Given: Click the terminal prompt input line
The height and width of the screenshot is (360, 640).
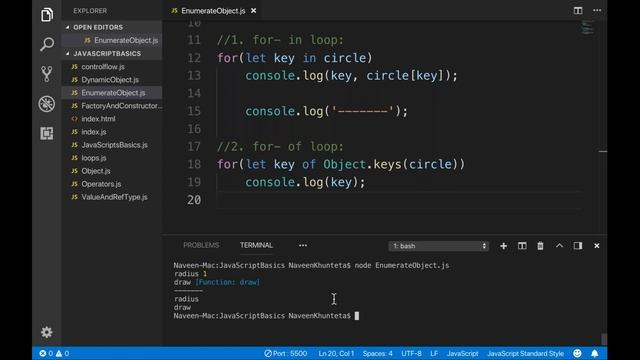Looking at the screenshot, I should tap(266, 316).
